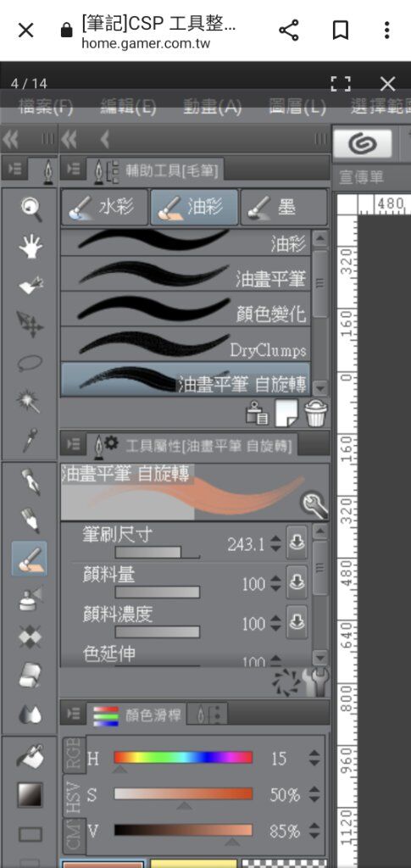Reset tool properties to initial settings
Screen dimensions: 411x868
tap(286, 682)
